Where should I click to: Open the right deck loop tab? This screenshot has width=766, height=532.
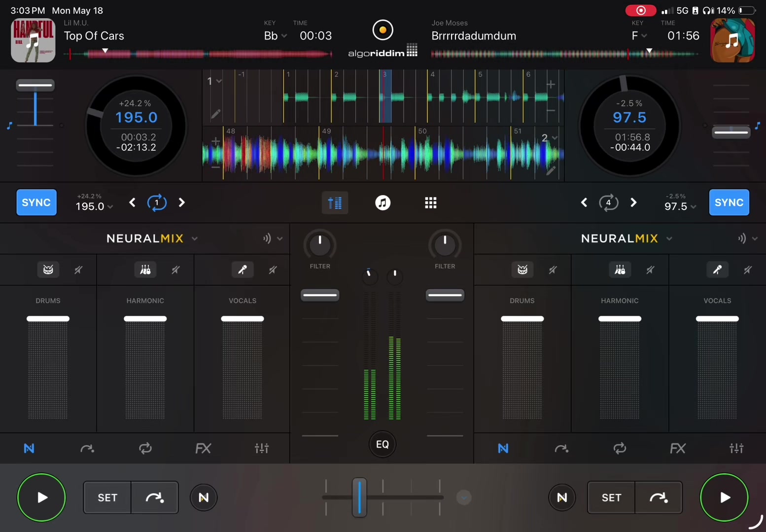(x=620, y=448)
